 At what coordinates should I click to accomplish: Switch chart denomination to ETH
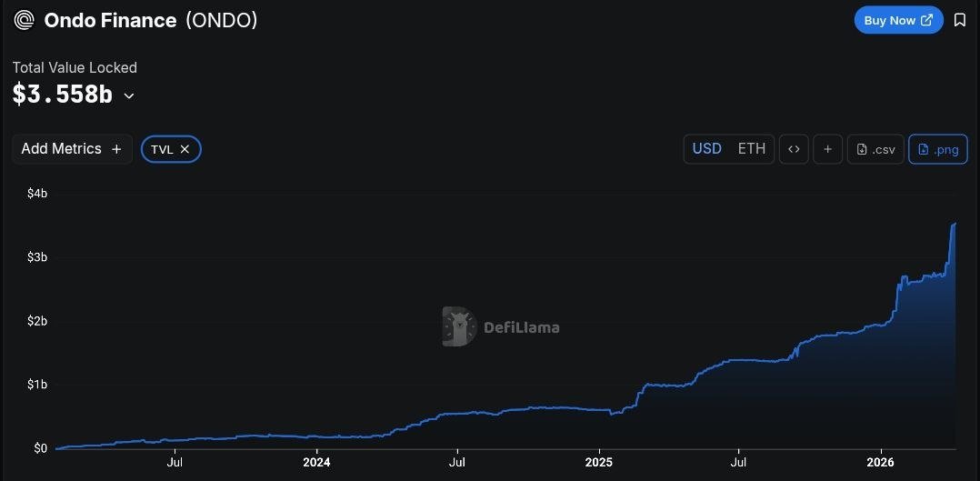coord(751,149)
